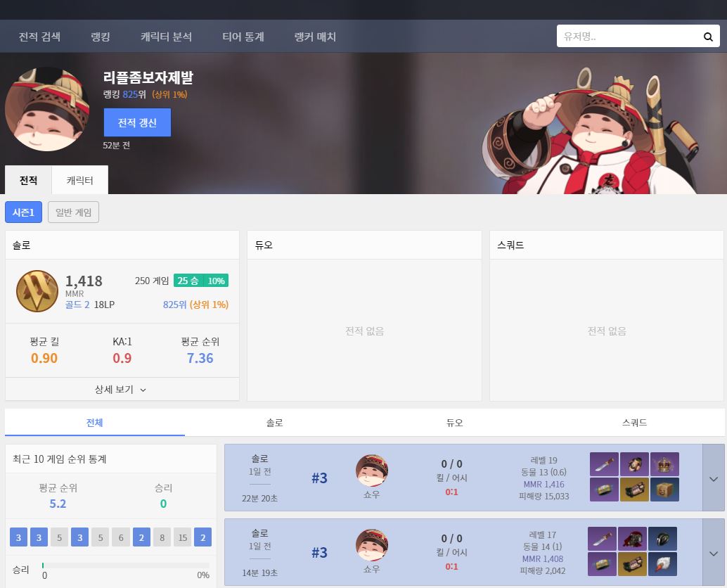This screenshot has height=588, width=727.
Task: Switch to the 일반 게임 toggle
Action: pyautogui.click(x=73, y=212)
